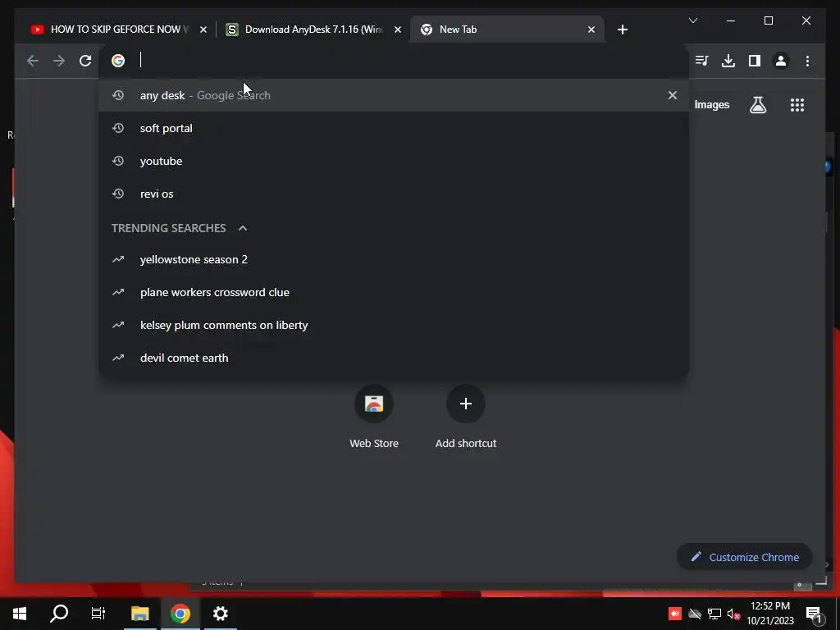Image resolution: width=840 pixels, height=630 pixels.
Task: Click the muted volume tray icon
Action: (733, 614)
